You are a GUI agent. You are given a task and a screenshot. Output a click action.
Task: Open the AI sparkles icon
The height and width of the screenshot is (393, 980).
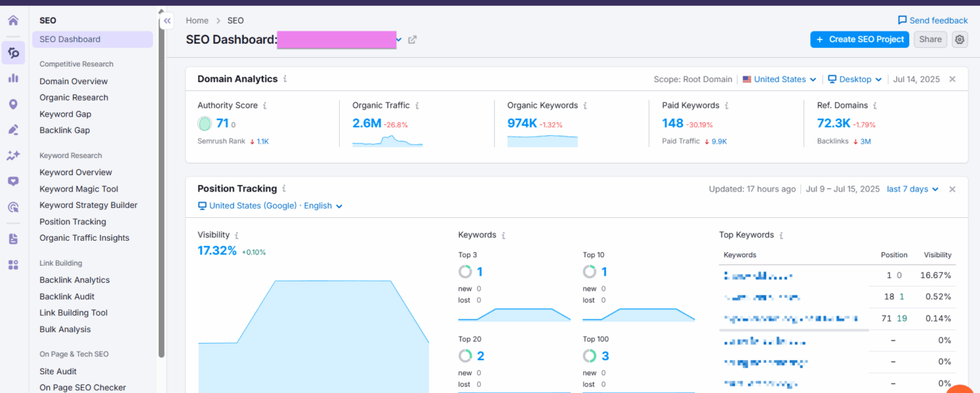[13, 155]
